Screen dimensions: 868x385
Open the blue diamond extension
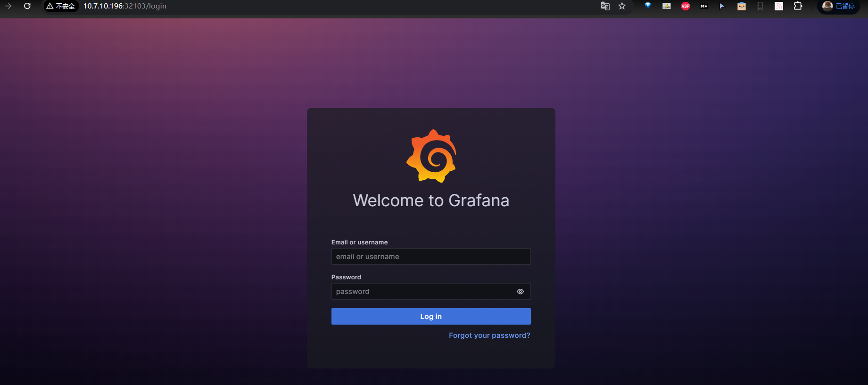click(648, 6)
